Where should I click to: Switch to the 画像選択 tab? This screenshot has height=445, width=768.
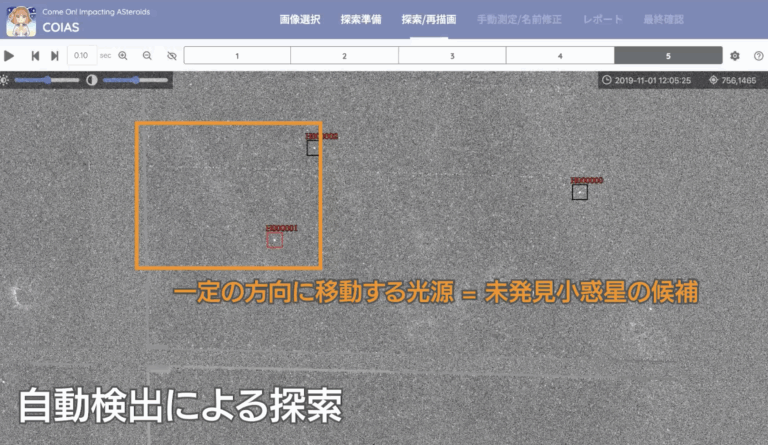coord(300,20)
